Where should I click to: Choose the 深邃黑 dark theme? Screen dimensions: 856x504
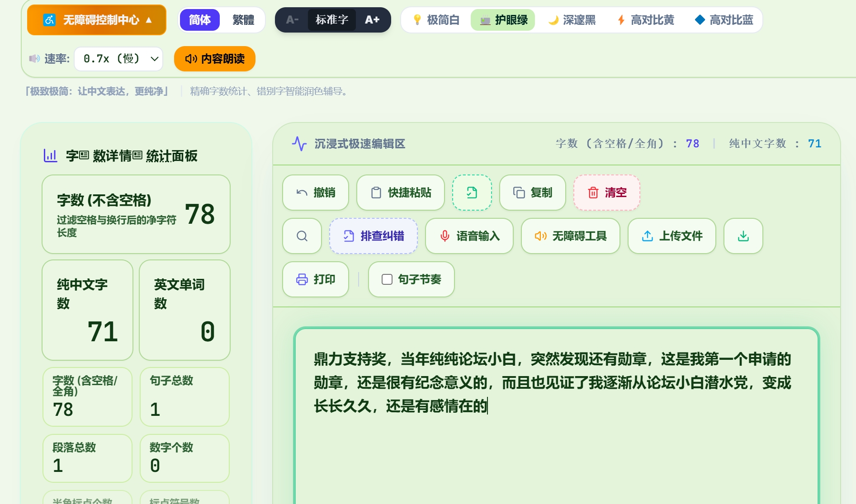click(572, 20)
